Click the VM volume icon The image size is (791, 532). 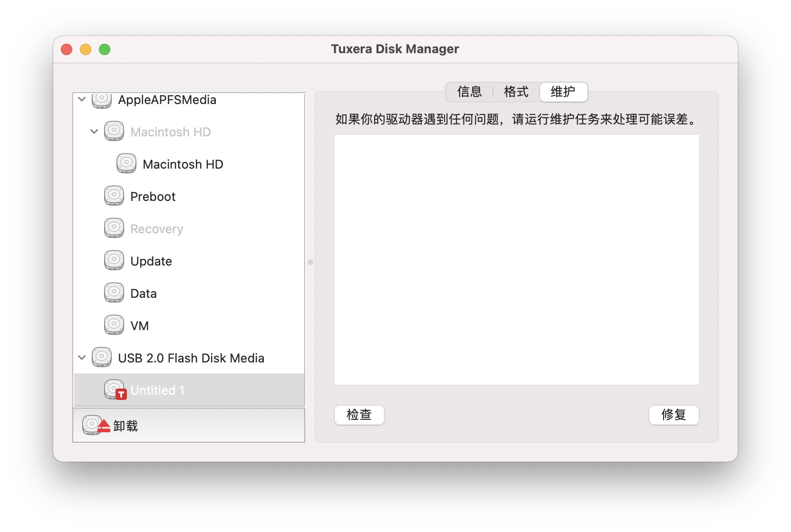[x=114, y=325]
